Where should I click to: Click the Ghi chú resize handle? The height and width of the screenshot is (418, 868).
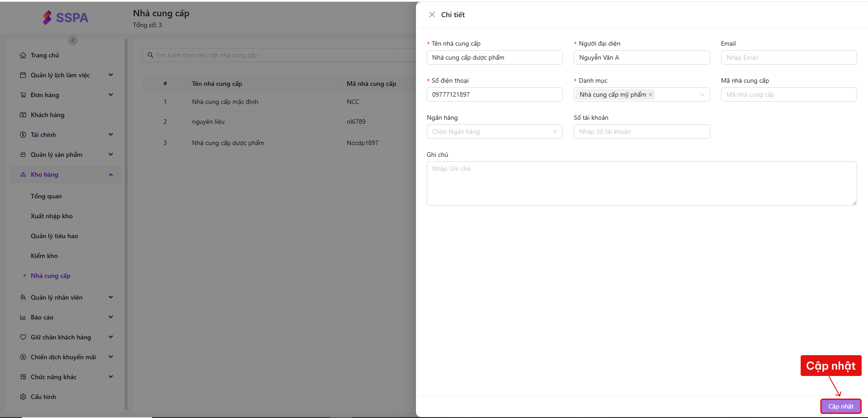click(854, 202)
